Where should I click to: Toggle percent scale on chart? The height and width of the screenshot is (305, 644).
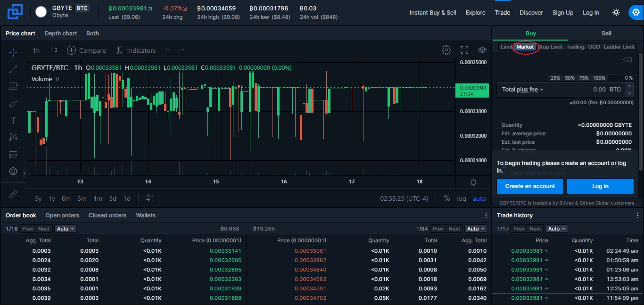(x=446, y=198)
